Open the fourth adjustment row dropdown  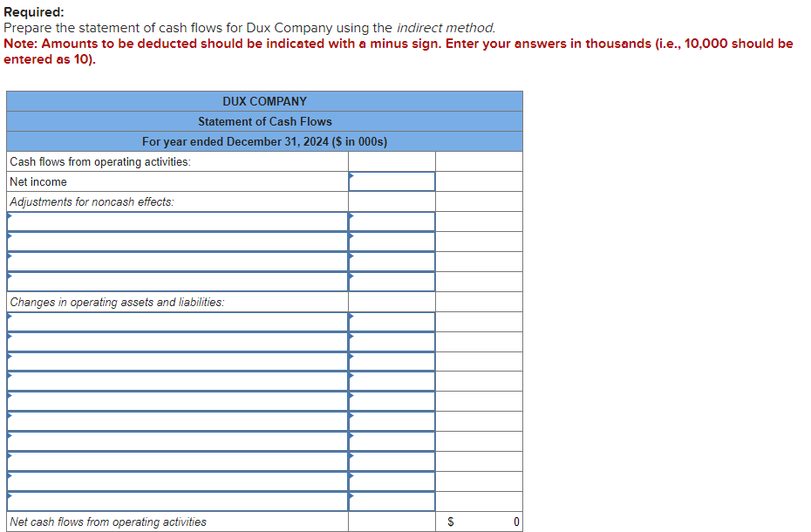click(x=174, y=282)
